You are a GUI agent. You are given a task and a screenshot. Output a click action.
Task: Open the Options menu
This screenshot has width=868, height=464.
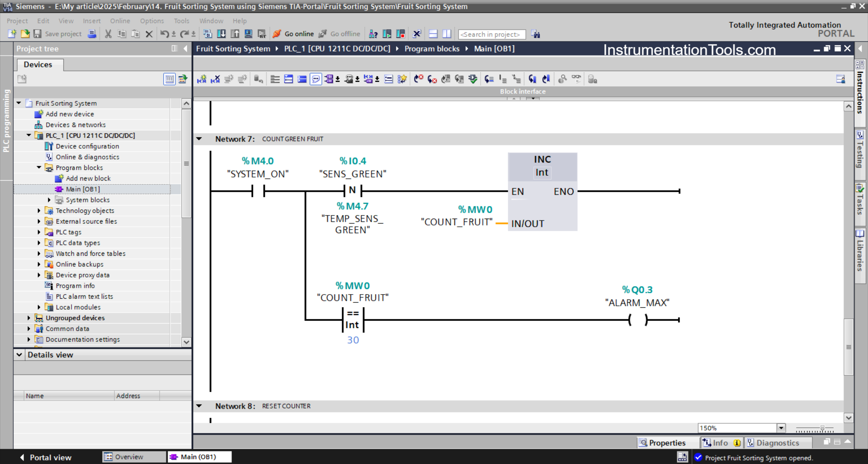tap(152, 21)
